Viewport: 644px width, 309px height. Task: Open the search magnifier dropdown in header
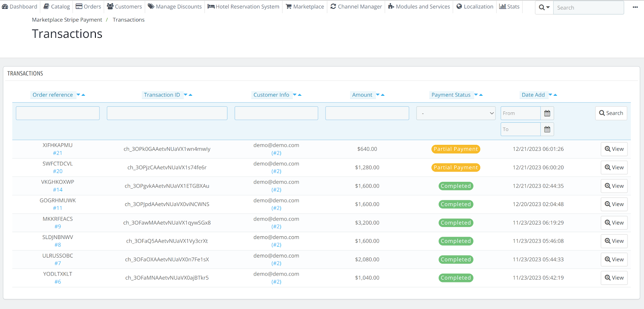pos(544,7)
